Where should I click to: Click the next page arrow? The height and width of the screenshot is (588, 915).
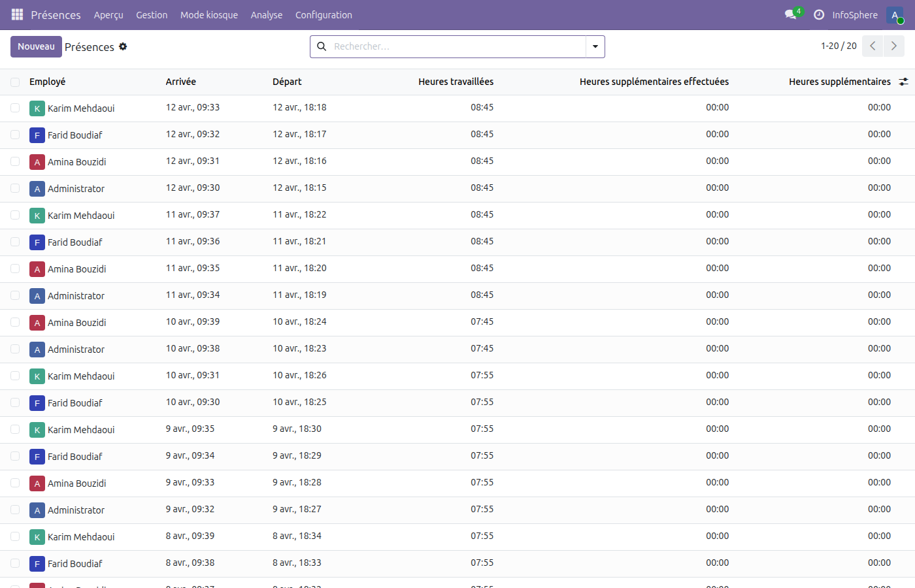tap(893, 46)
